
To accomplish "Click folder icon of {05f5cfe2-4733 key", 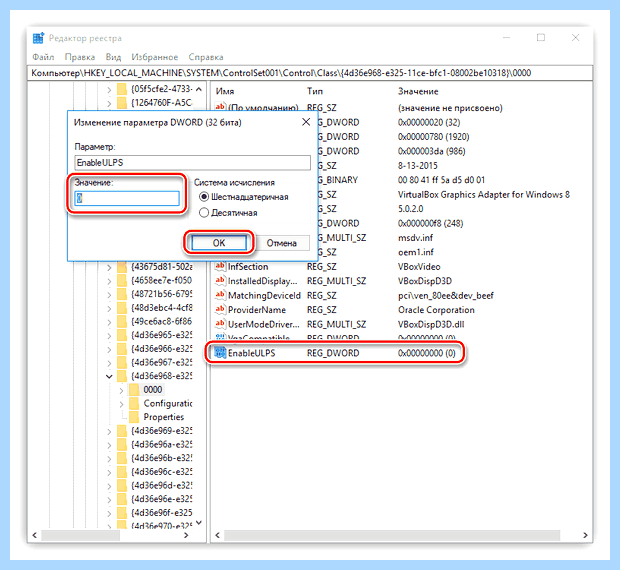I will (122, 89).
